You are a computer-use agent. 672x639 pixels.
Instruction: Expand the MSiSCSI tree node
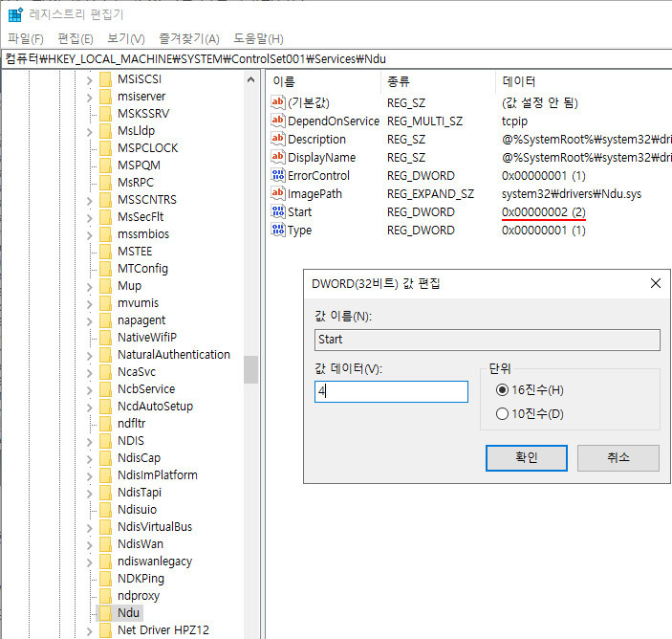tap(89, 80)
